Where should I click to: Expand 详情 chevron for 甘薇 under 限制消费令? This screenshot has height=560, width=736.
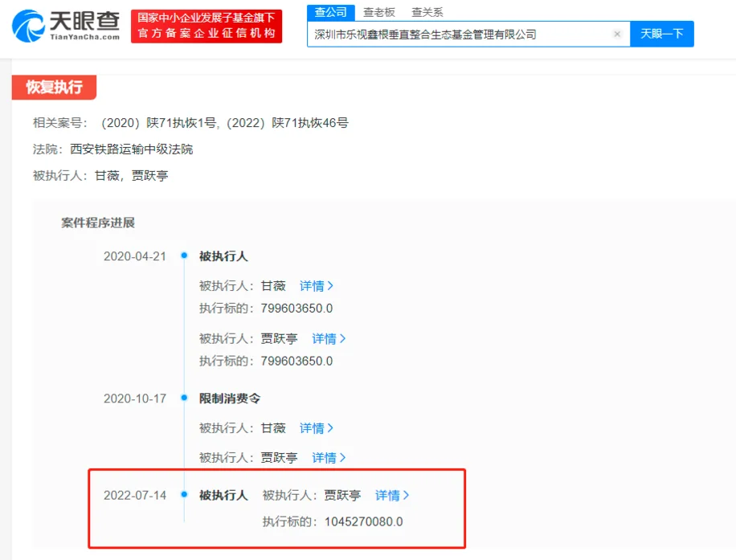coord(317,427)
